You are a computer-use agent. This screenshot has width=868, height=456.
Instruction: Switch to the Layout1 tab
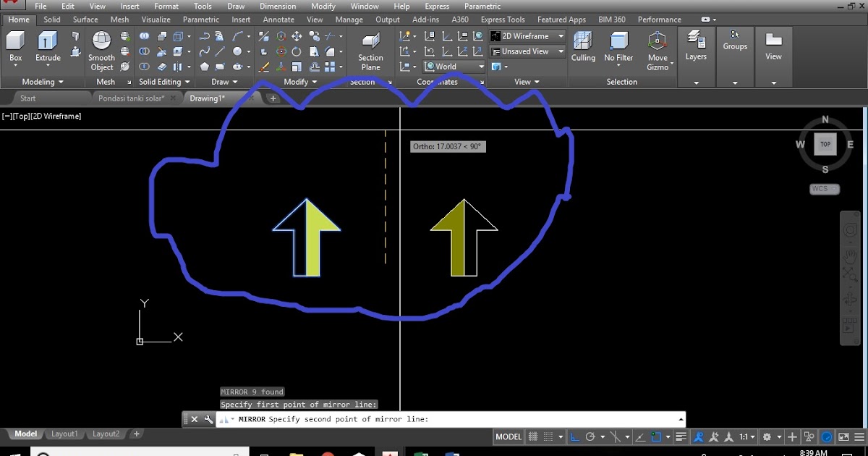click(64, 434)
